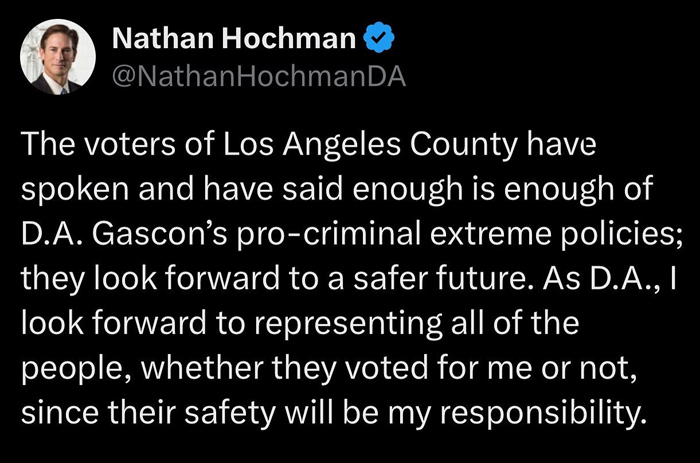This screenshot has width=700, height=463.
Task: Open the @NathanHochmanDA handle
Action: 259,77
